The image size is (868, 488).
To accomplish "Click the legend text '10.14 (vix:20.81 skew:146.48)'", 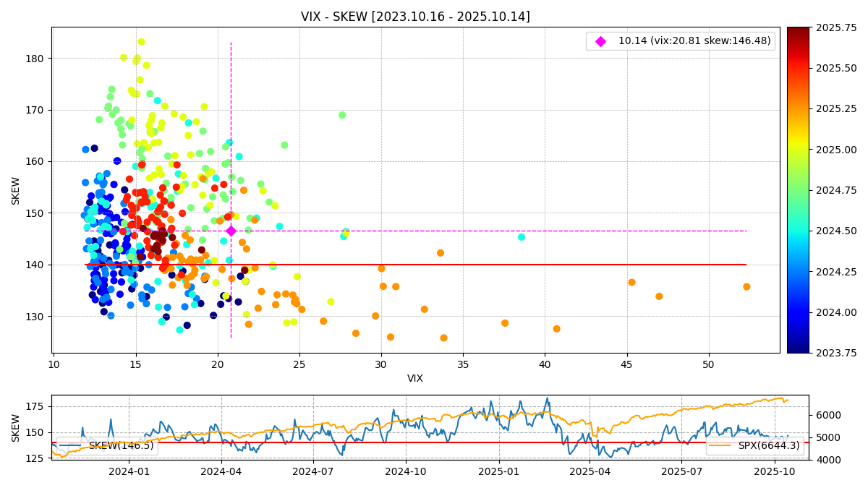I will click(694, 41).
